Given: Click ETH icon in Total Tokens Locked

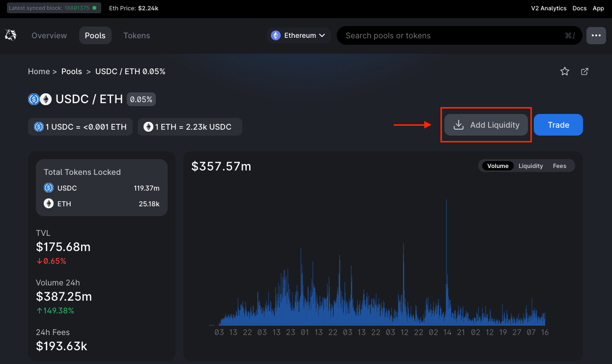Looking at the screenshot, I should [x=49, y=203].
